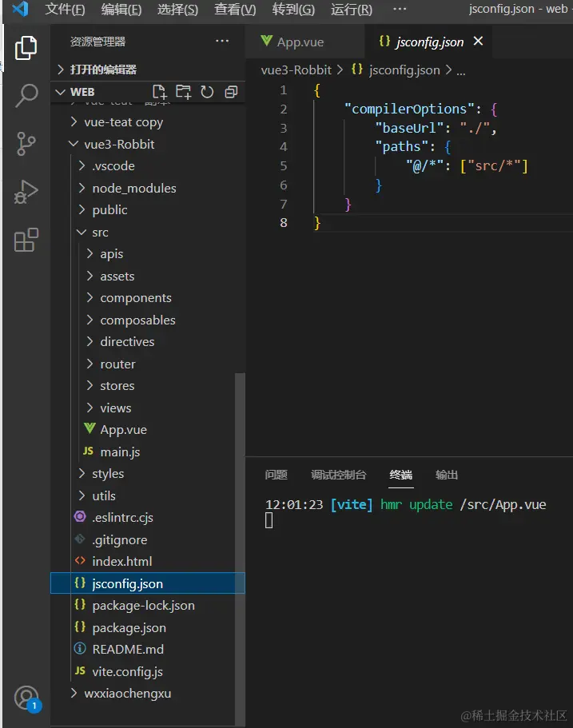Open the 转到(G) menu
This screenshot has width=573, height=728.
[x=293, y=10]
